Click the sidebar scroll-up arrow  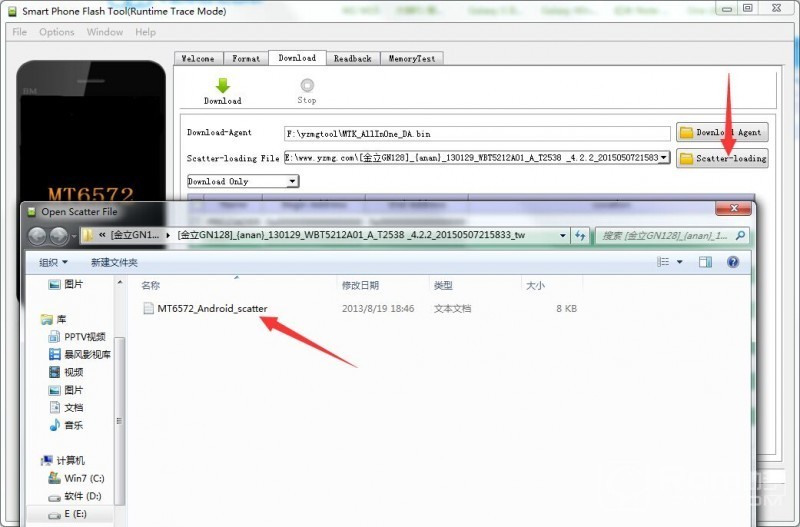point(120,282)
